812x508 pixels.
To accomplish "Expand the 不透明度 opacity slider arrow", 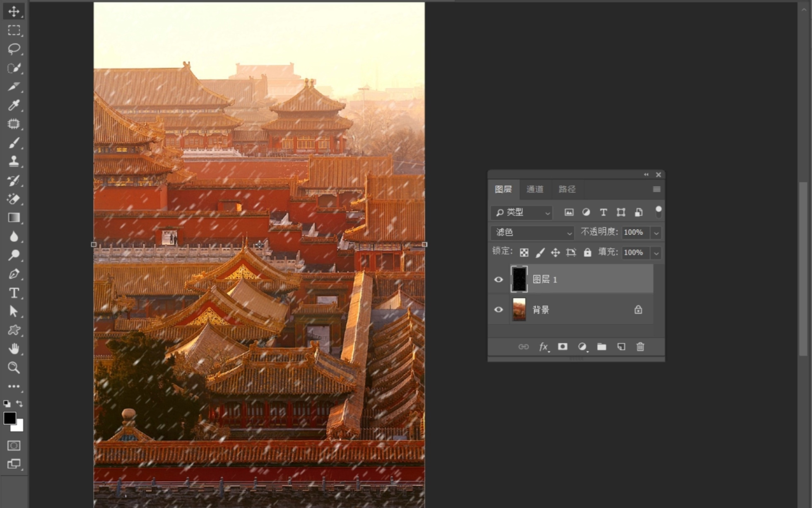I will 656,233.
